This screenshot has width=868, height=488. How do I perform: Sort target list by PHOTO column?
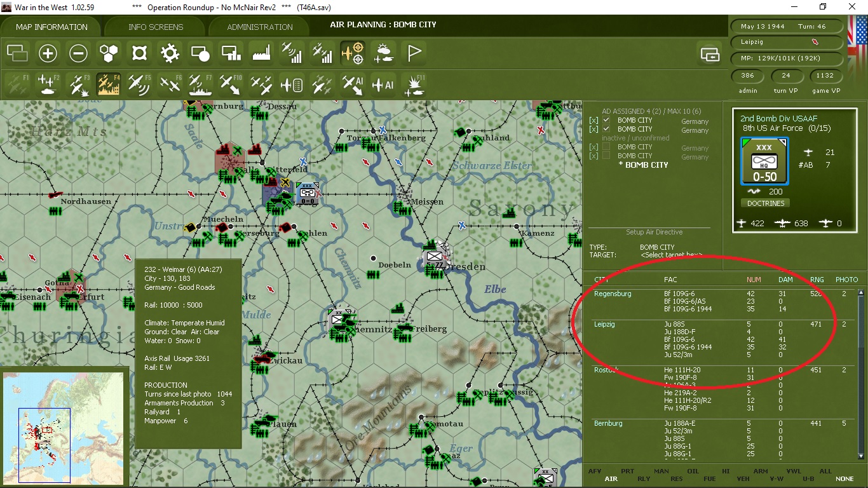point(846,280)
